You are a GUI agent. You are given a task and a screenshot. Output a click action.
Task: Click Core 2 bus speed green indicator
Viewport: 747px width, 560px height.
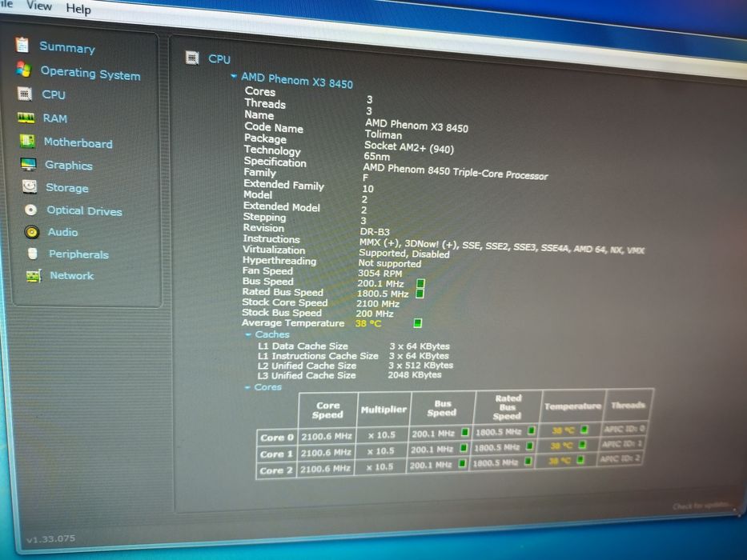coord(462,463)
